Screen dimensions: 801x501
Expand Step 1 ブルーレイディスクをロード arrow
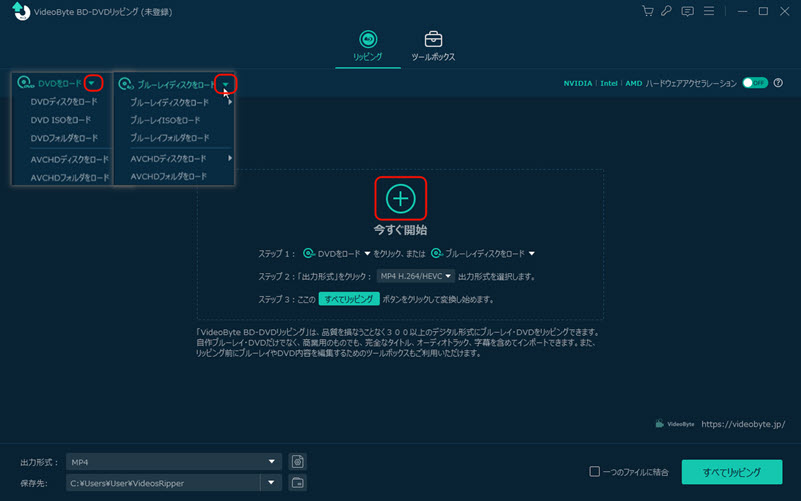(x=532, y=253)
